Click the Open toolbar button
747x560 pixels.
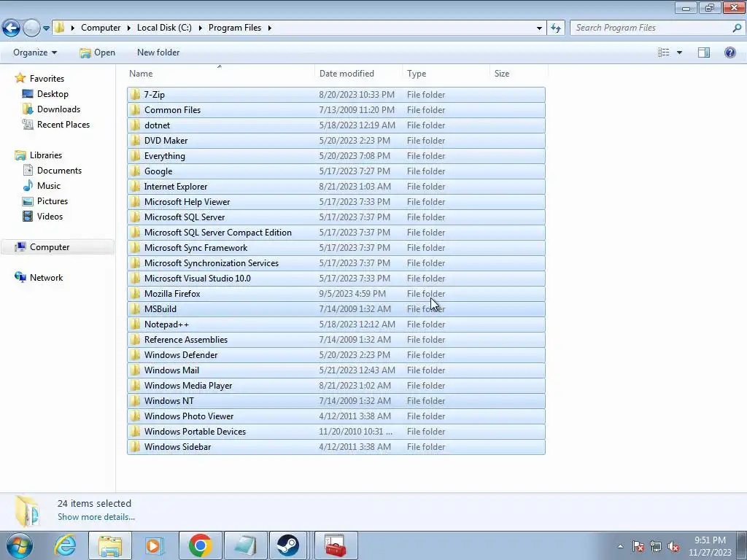(98, 52)
